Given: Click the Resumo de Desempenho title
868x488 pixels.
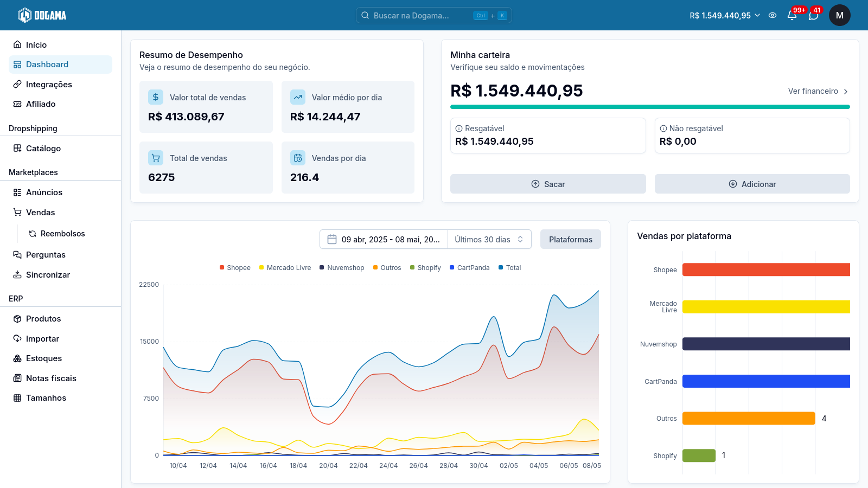Looking at the screenshot, I should click(x=191, y=55).
